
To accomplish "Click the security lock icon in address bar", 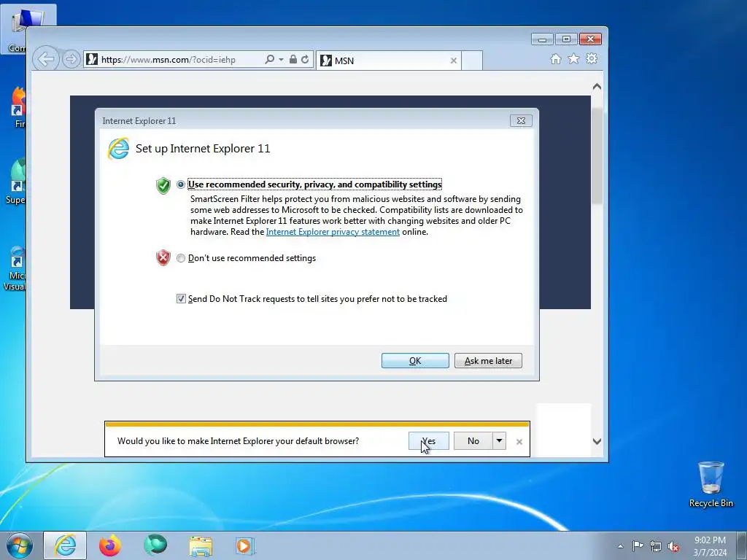I will pyautogui.click(x=293, y=60).
